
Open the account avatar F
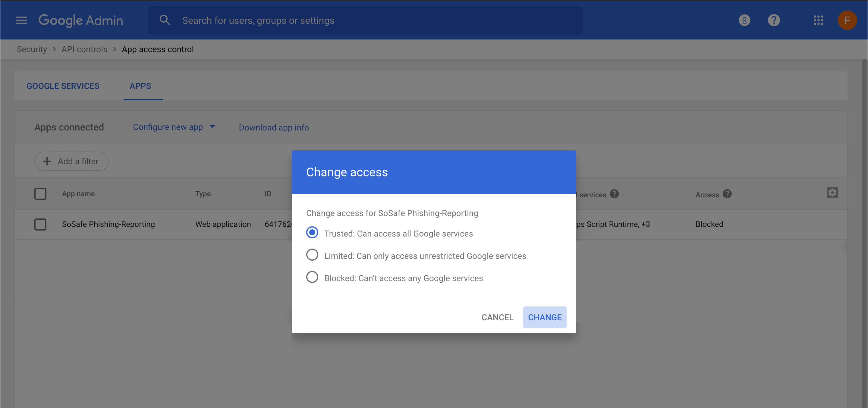[x=847, y=20]
